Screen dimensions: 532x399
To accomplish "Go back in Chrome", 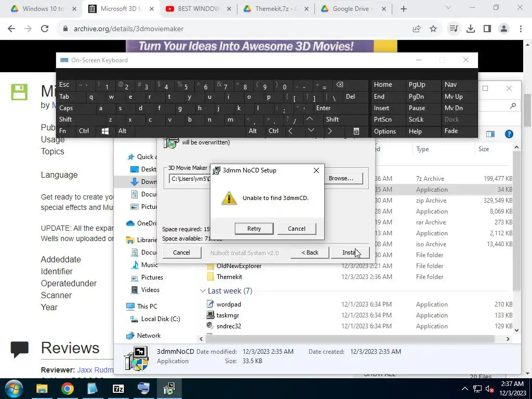I will (11, 29).
